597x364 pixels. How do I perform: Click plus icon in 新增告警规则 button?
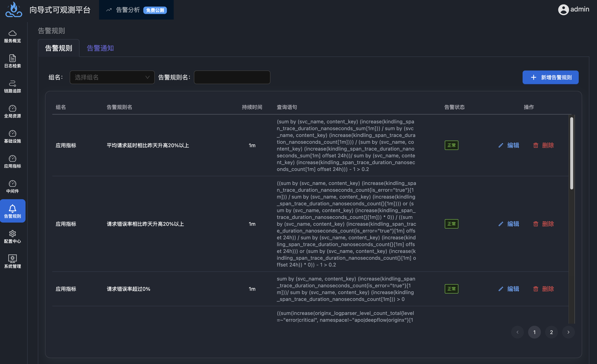tap(533, 78)
